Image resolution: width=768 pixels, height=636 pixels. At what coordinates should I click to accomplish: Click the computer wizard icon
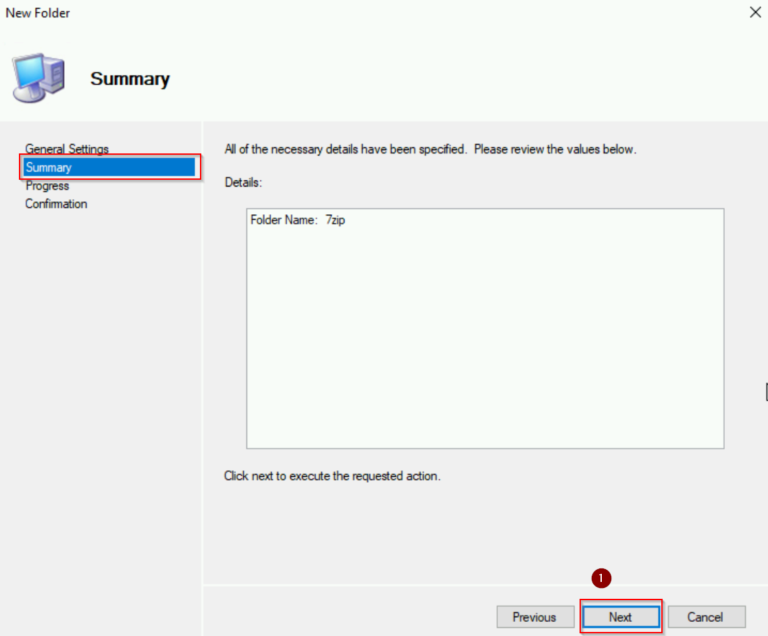pos(38,77)
